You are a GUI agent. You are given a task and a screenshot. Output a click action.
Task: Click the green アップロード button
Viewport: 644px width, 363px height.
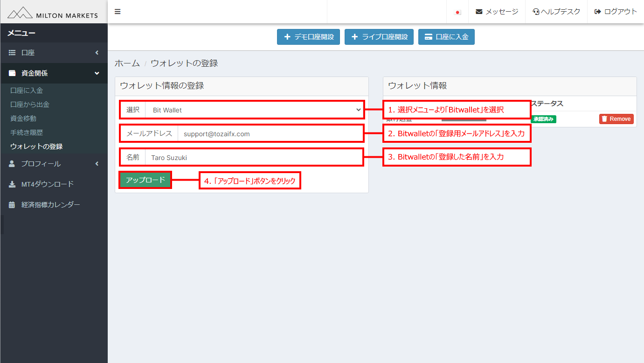tap(145, 180)
